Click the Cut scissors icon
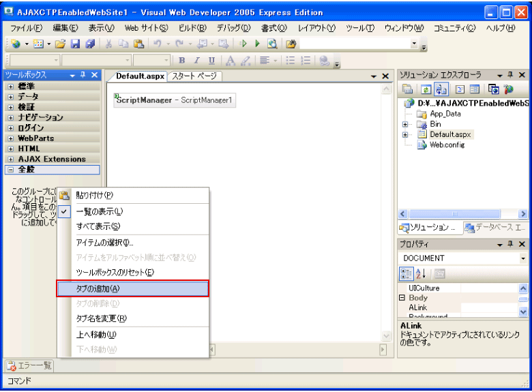This screenshot has width=532, height=392. [x=108, y=44]
